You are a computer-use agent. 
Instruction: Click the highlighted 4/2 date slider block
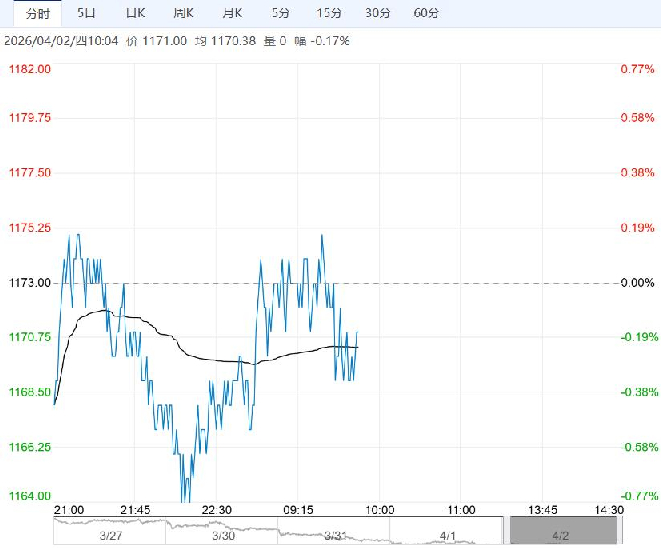coord(560,531)
